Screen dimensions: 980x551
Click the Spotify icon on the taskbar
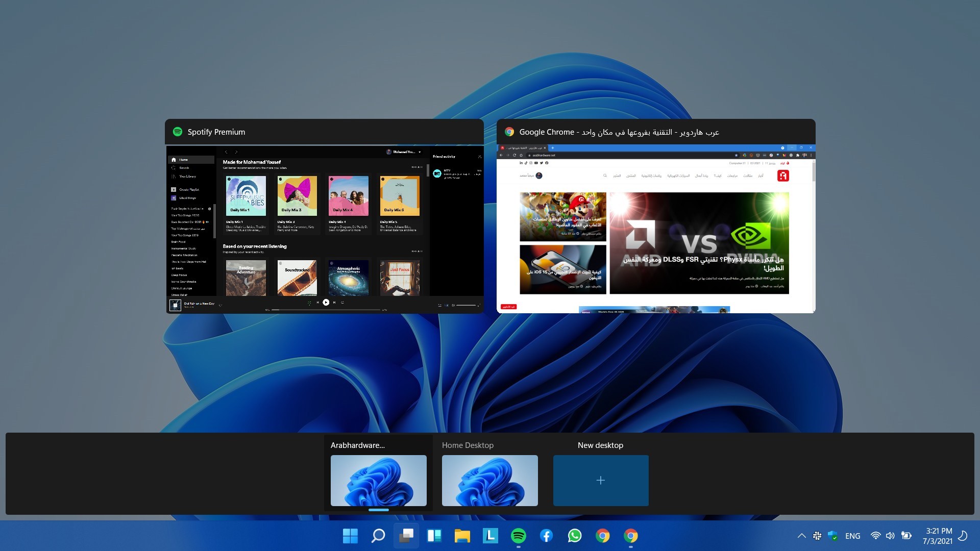[x=519, y=536]
